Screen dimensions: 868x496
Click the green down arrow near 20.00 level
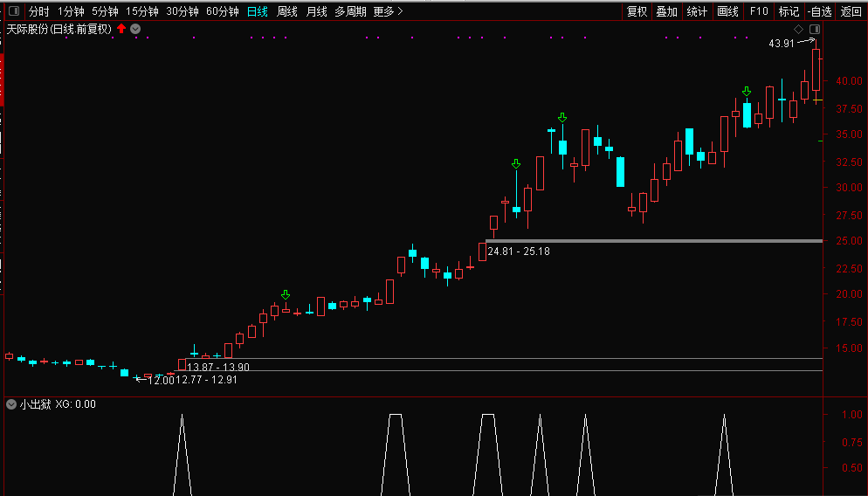[286, 294]
